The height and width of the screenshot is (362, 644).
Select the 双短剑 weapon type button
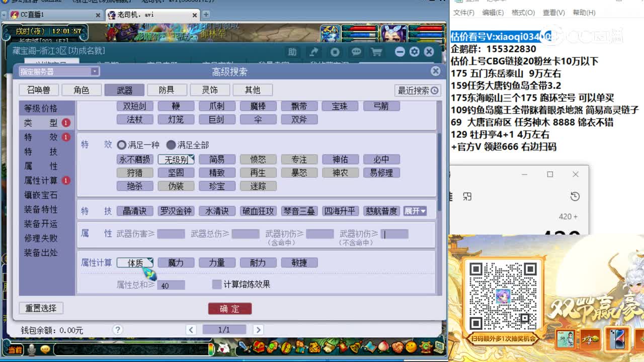(135, 106)
